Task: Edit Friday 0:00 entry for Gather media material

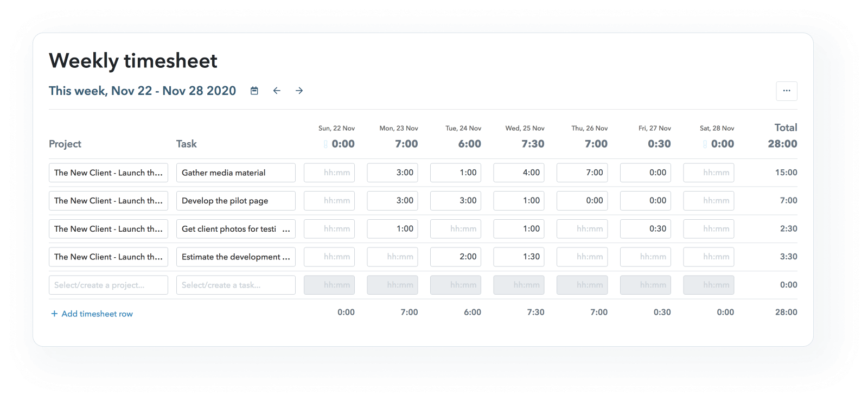Action: 646,173
